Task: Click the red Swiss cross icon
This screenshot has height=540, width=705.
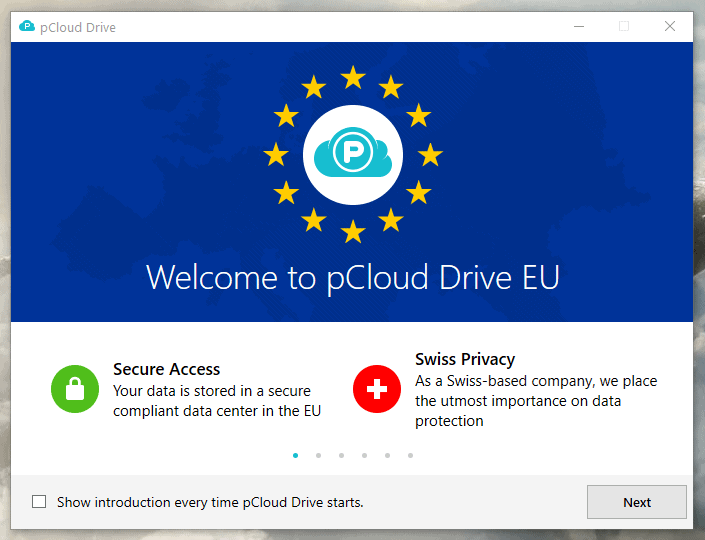Action: (377, 389)
